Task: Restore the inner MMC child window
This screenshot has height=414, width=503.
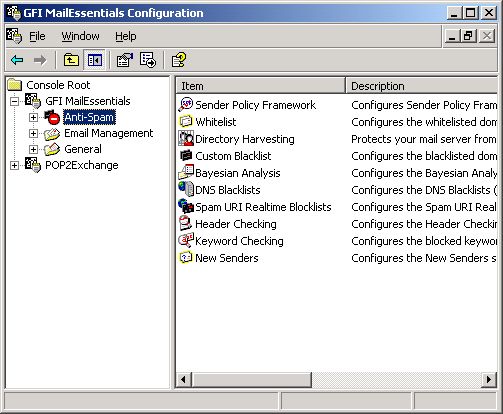Action: 468,36
